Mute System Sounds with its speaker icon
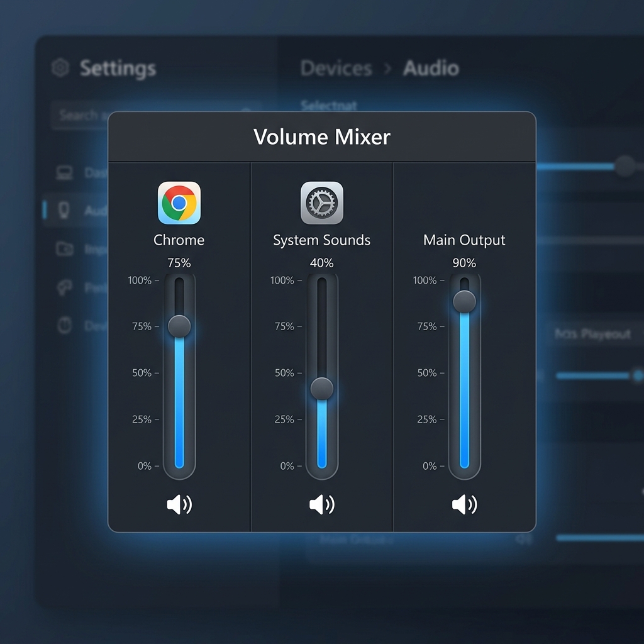 tap(321, 504)
